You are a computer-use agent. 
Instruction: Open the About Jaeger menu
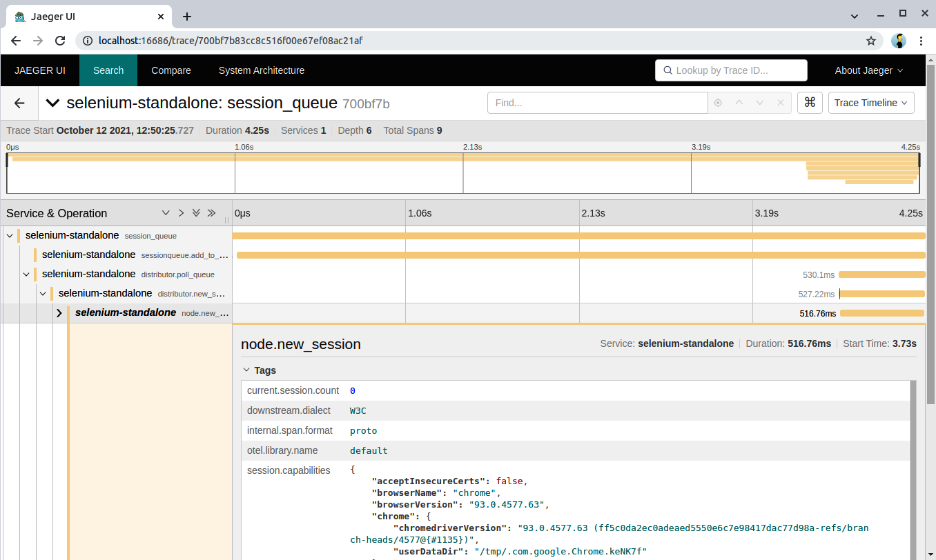[868, 70]
